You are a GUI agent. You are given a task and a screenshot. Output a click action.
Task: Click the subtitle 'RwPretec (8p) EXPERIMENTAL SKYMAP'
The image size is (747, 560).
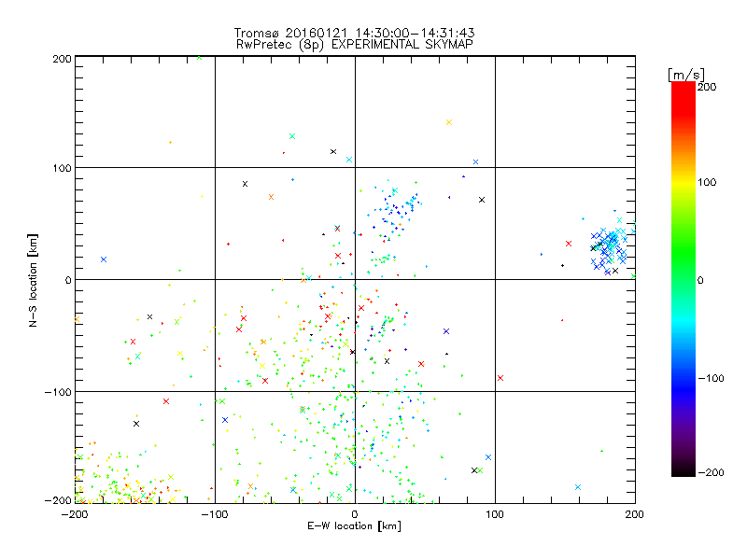355,45
